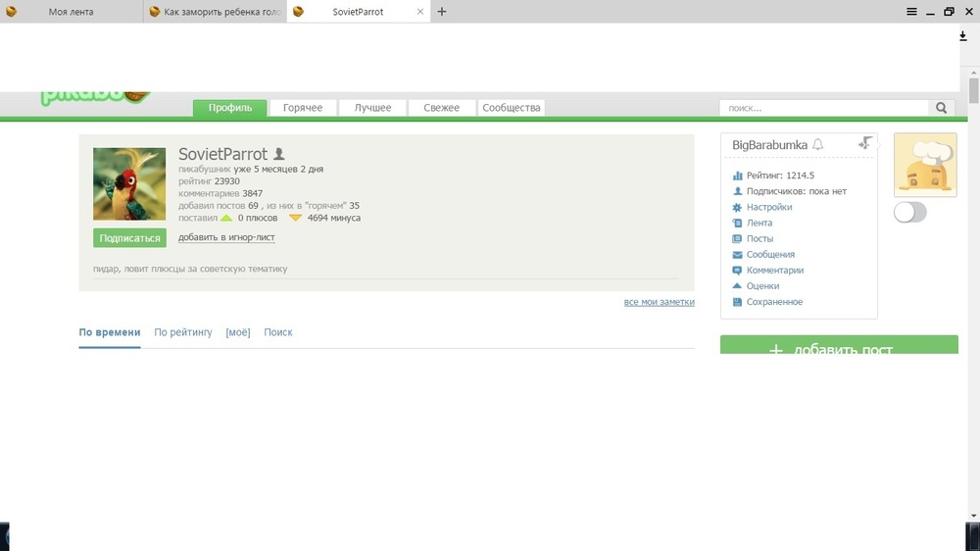The height and width of the screenshot is (551, 980).
Task: Open the Горячее section tab
Action: (303, 108)
